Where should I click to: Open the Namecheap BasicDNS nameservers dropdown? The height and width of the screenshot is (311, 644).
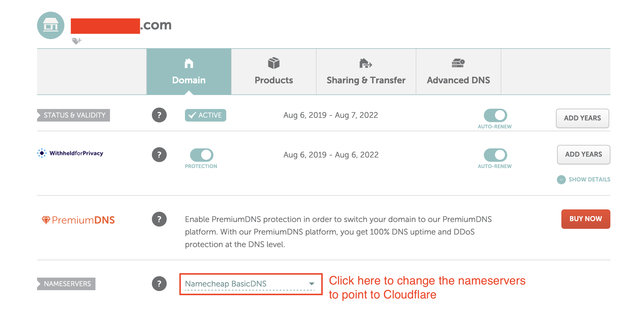tap(250, 284)
